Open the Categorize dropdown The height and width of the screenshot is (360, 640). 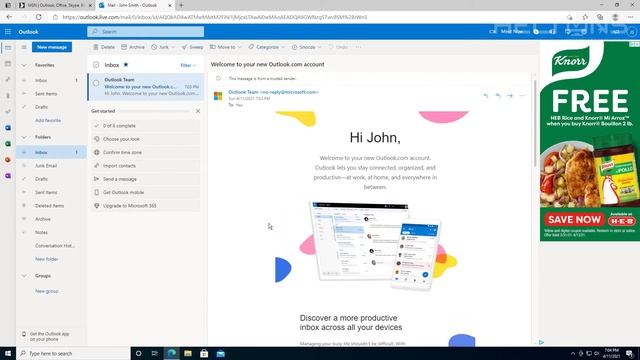pos(267,47)
